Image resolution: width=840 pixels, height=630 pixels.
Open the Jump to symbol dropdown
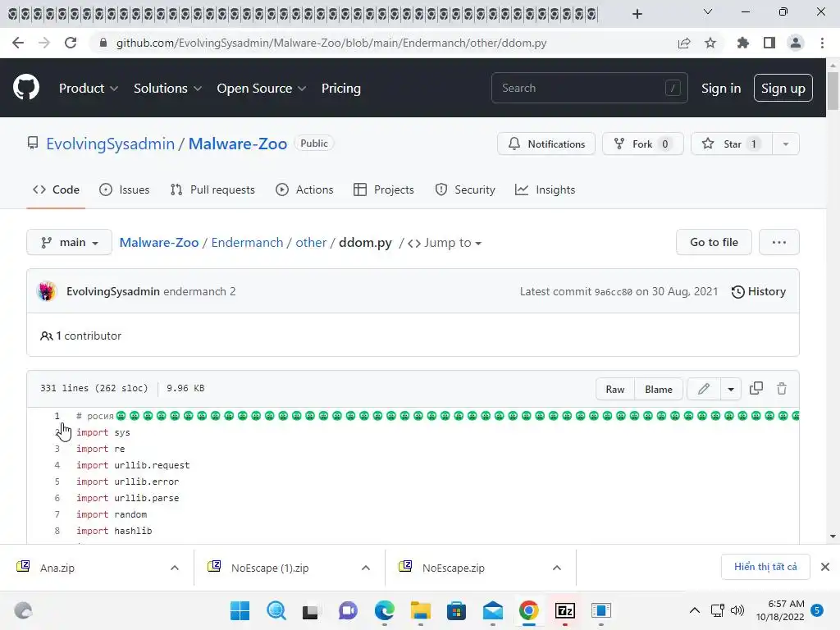[x=445, y=243]
